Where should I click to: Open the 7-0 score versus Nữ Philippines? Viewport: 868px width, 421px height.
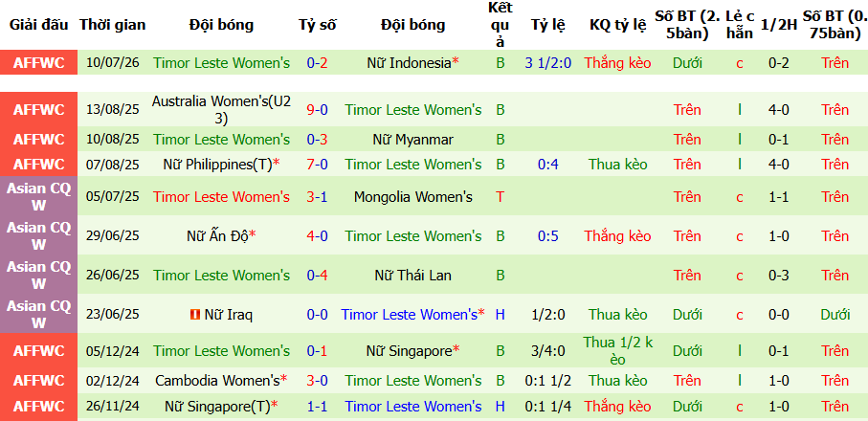[x=317, y=165]
